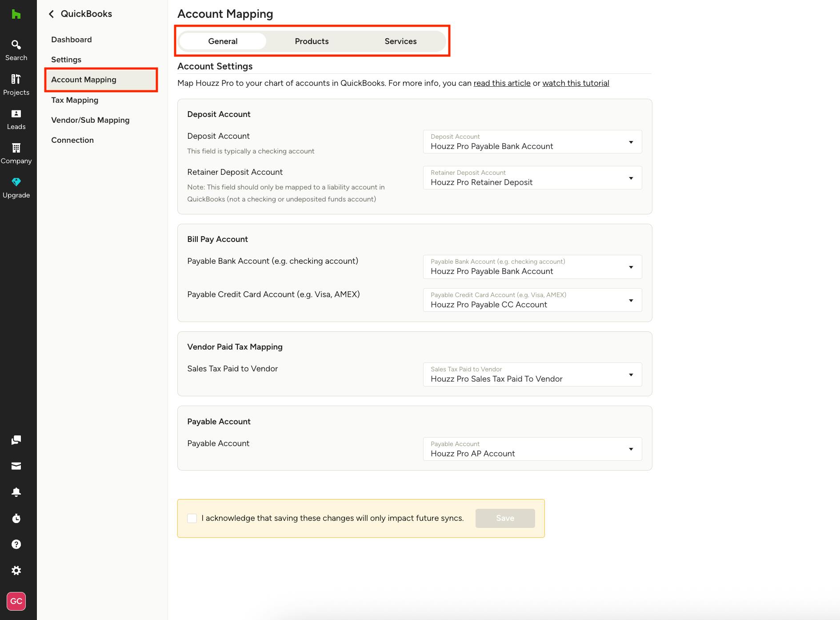Click the Bill Pay Account card heading

tap(217, 239)
